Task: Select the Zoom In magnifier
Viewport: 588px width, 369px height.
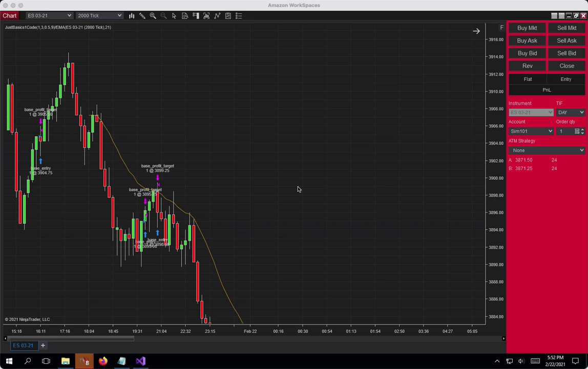Action: (x=153, y=16)
